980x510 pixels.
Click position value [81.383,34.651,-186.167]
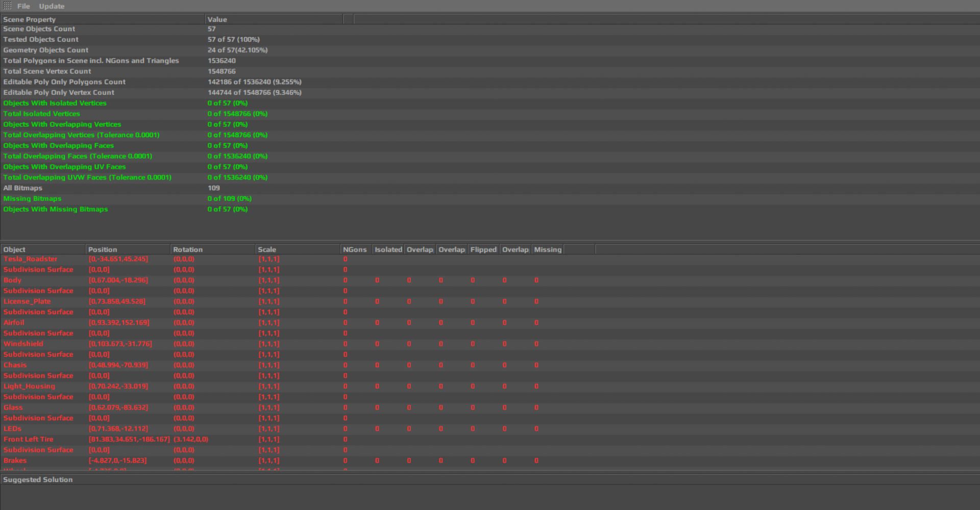129,439
